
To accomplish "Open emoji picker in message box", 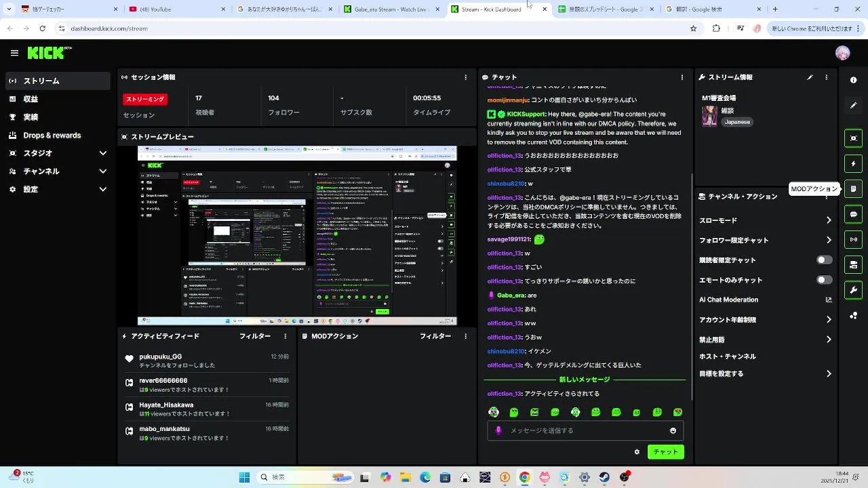I will (x=673, y=430).
